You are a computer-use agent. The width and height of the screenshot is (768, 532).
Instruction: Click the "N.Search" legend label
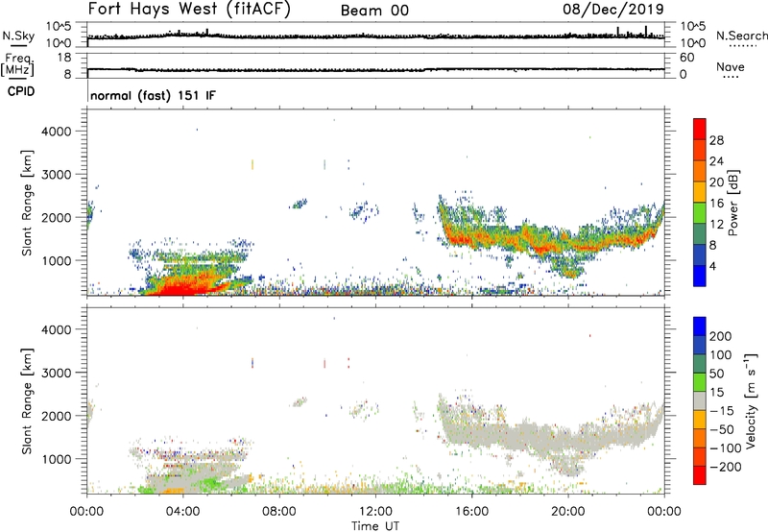741,36
